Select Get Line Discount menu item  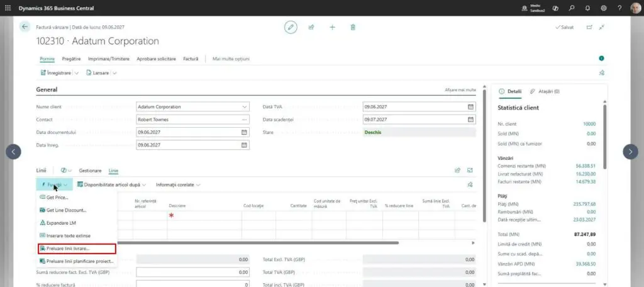coord(76,210)
